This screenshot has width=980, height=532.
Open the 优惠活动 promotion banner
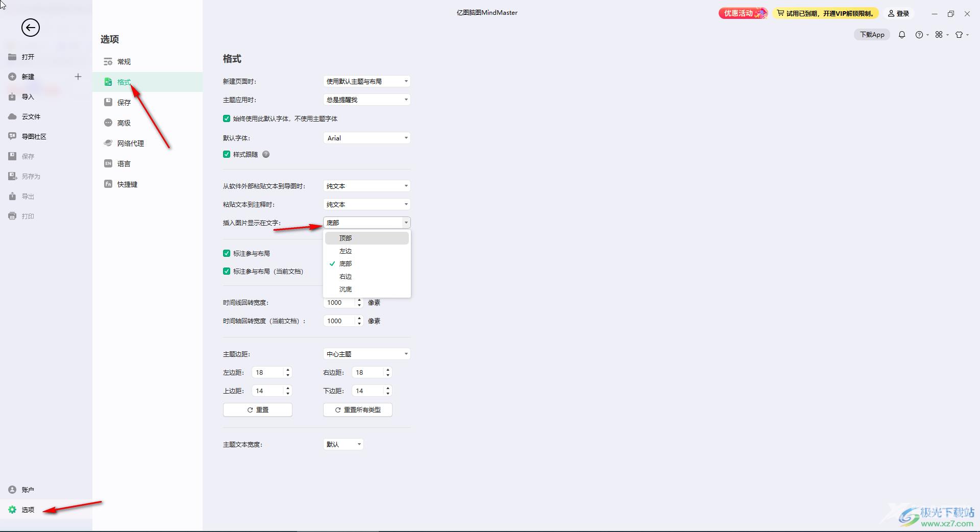click(x=743, y=13)
